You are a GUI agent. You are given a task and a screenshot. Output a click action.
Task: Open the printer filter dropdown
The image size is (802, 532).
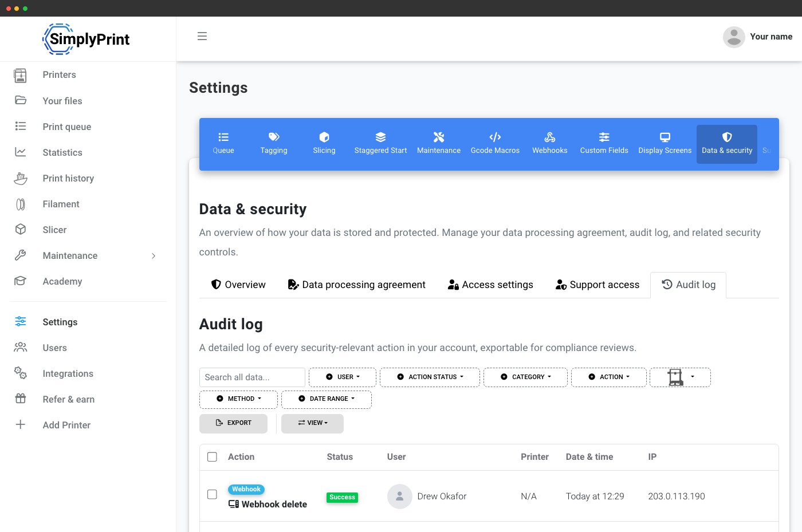681,377
